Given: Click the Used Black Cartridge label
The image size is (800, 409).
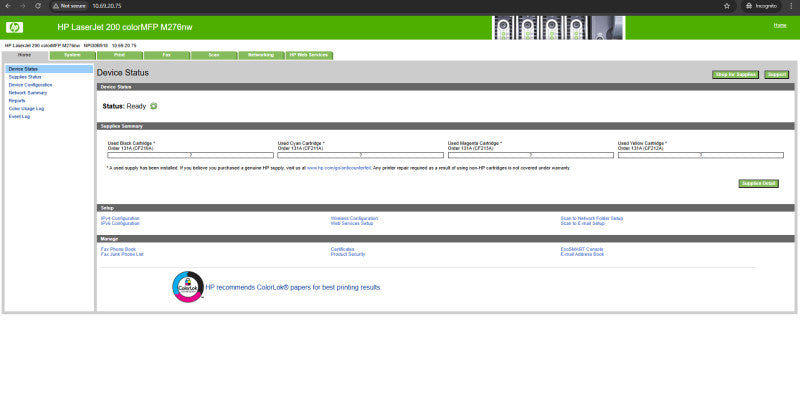Looking at the screenshot, I should tap(131, 143).
